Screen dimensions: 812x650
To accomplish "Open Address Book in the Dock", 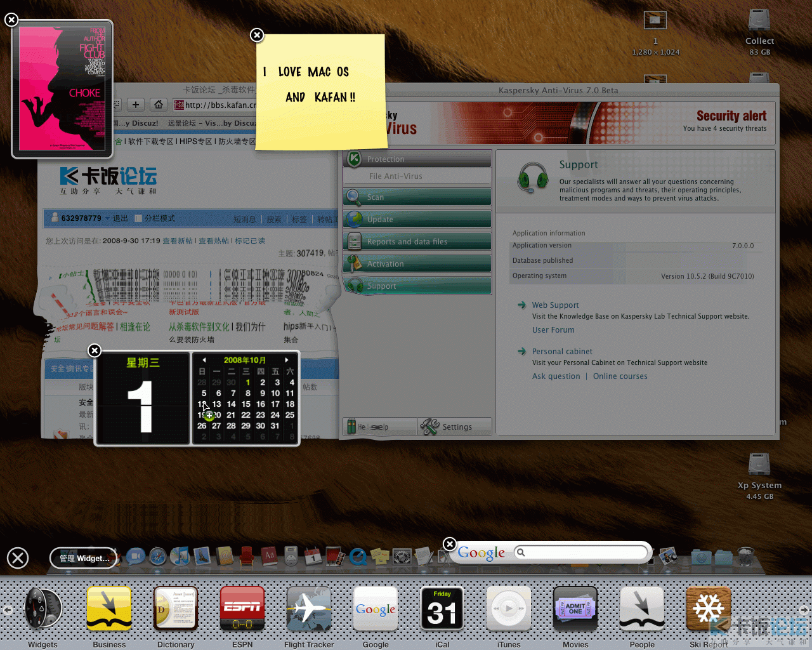I will pos(224,557).
